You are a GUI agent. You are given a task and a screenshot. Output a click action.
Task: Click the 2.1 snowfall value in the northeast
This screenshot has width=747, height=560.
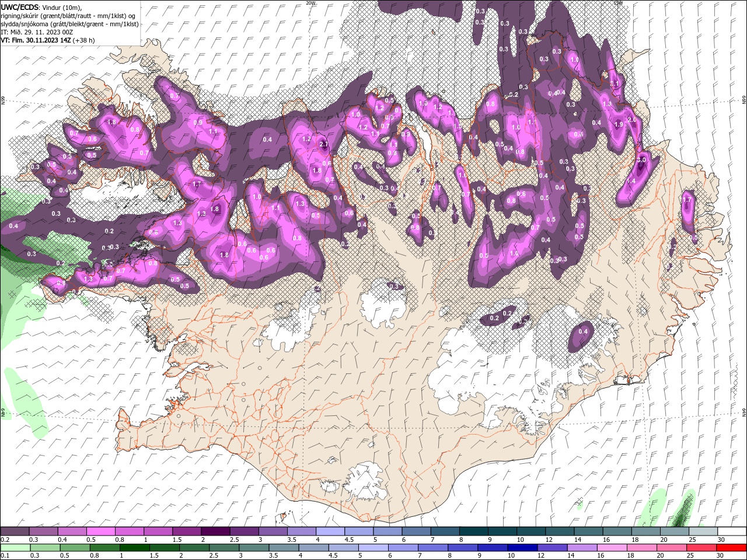[x=614, y=83]
